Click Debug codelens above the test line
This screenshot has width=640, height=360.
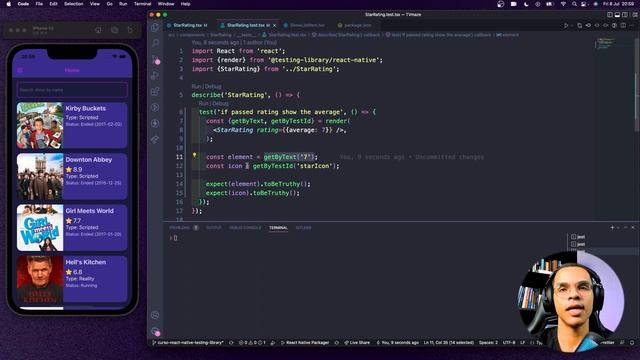[220, 104]
